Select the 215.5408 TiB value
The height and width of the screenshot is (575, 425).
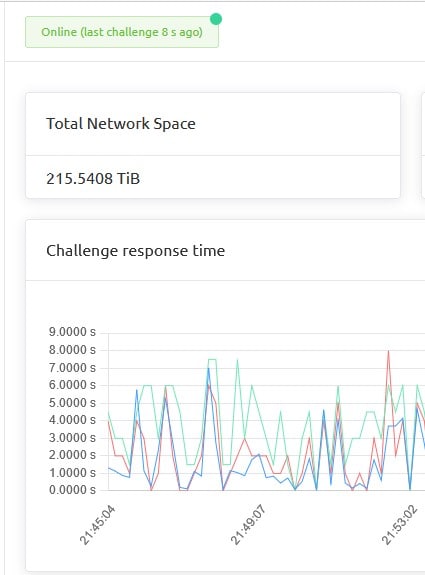point(93,179)
